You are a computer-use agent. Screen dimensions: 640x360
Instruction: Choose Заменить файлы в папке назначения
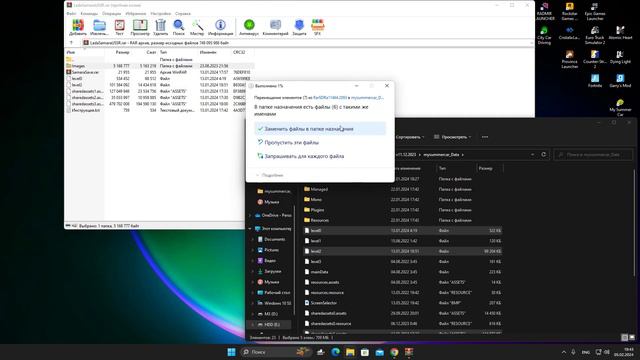point(320,129)
